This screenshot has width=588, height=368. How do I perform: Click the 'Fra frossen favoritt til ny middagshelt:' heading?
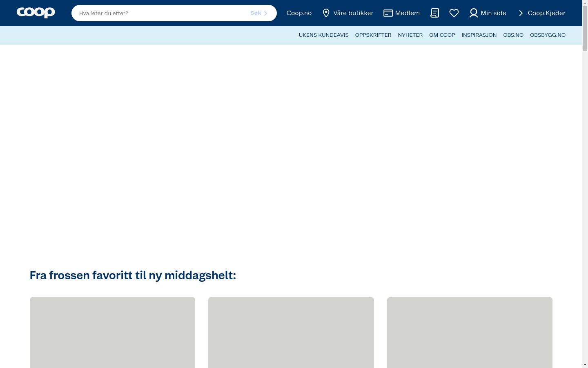[x=133, y=275]
